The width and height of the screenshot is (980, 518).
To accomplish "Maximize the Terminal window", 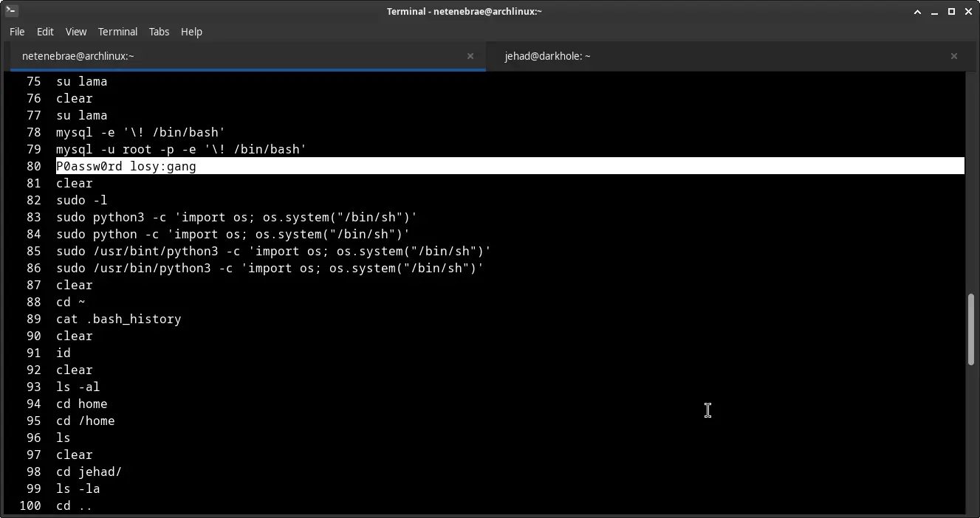I will click(951, 11).
